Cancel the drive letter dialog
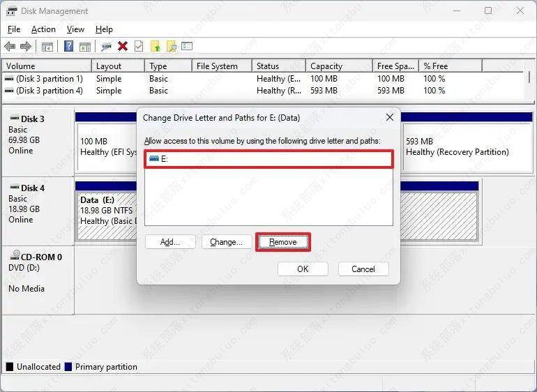 pyautogui.click(x=363, y=269)
